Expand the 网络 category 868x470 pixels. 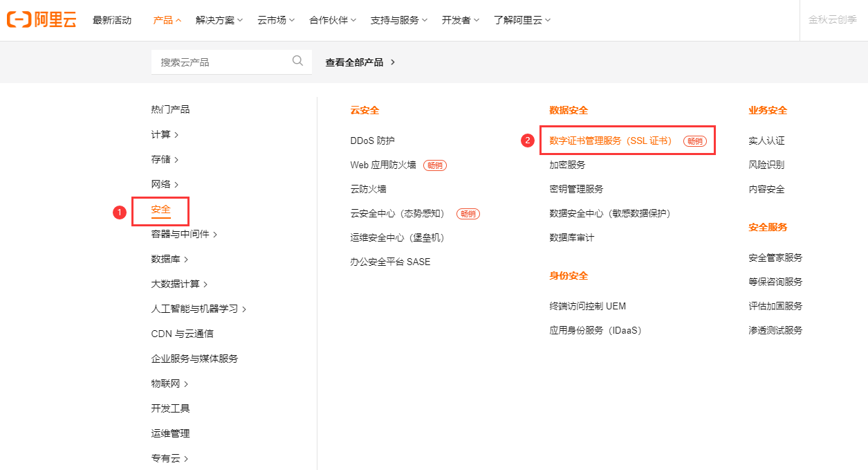pyautogui.click(x=165, y=184)
